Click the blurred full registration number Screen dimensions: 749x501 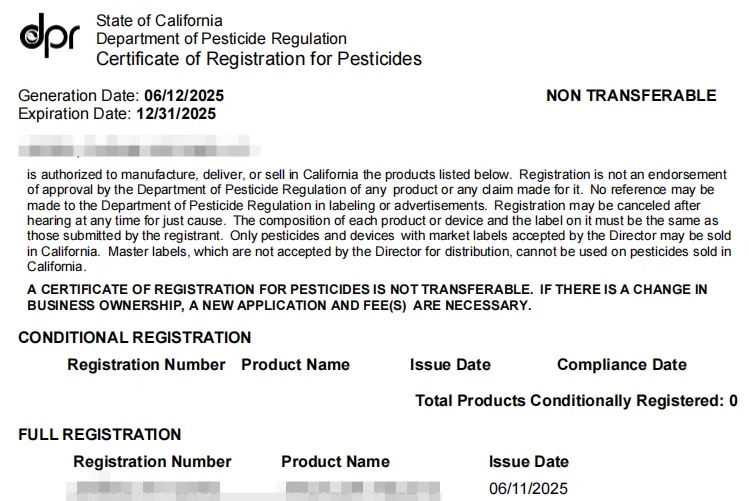143,488
